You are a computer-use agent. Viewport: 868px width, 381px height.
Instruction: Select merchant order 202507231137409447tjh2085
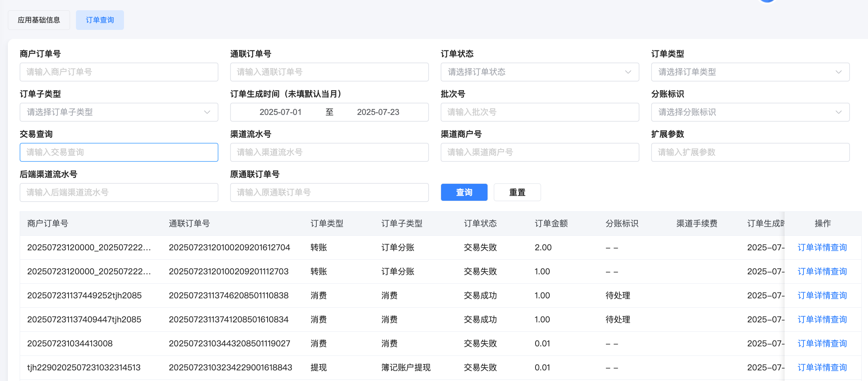pyautogui.click(x=84, y=320)
